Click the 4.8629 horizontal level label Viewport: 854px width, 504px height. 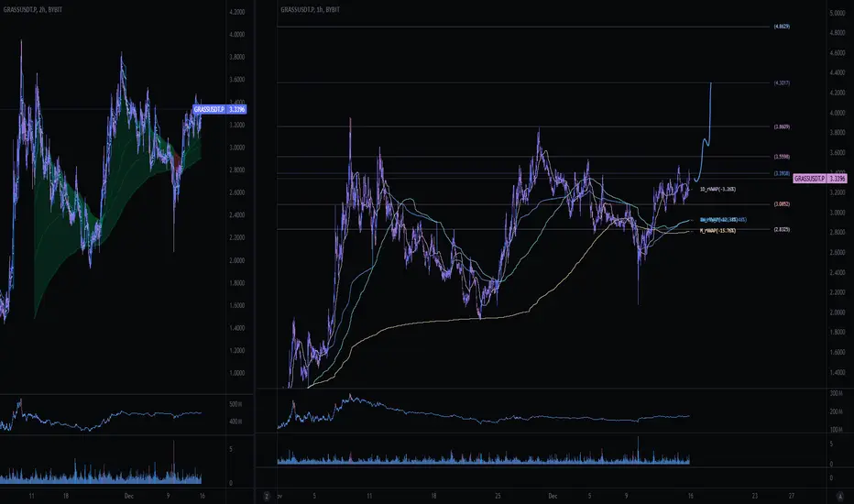coord(782,27)
